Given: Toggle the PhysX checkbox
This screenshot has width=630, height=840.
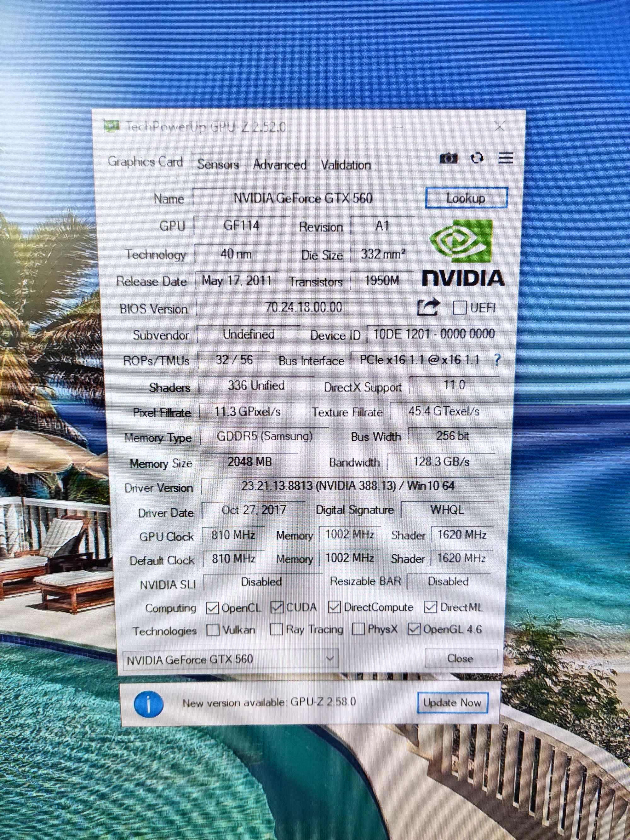Looking at the screenshot, I should click(x=358, y=630).
